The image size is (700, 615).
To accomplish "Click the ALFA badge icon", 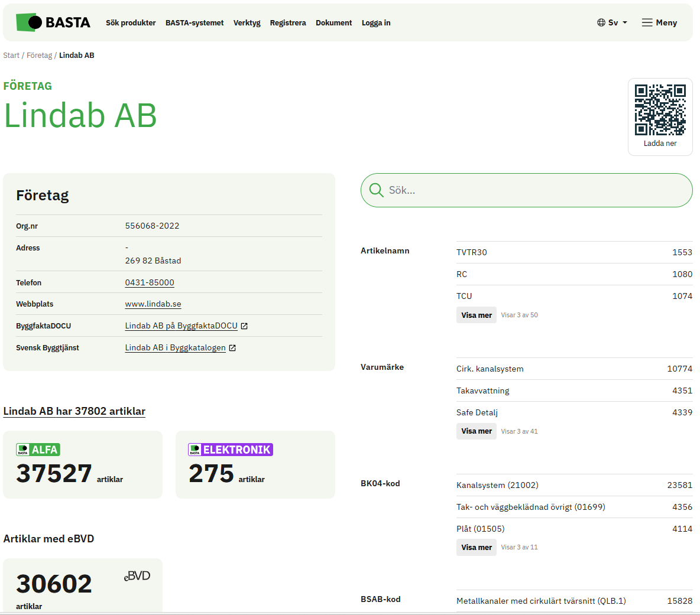I will [38, 450].
